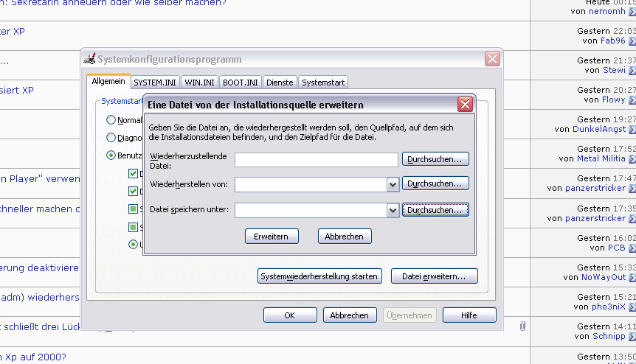The width and height of the screenshot is (636, 364).
Task: Open the BOOT.INI tab
Action: tap(240, 83)
